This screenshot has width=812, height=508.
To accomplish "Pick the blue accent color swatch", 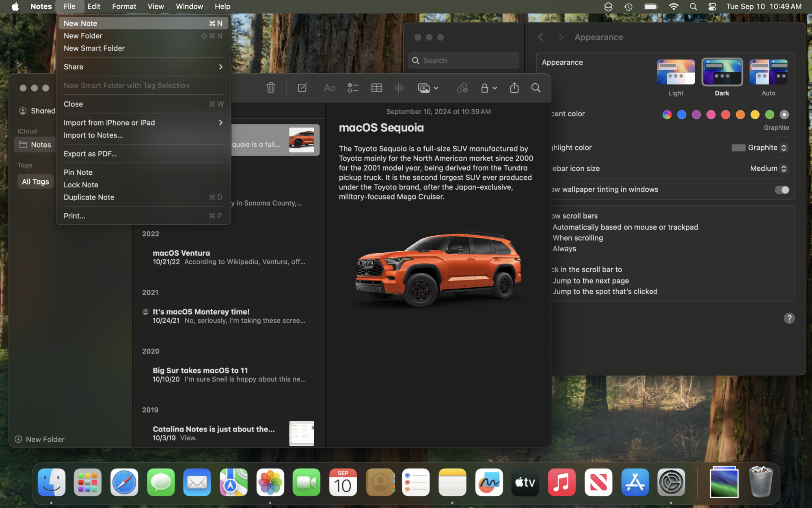I will (681, 115).
